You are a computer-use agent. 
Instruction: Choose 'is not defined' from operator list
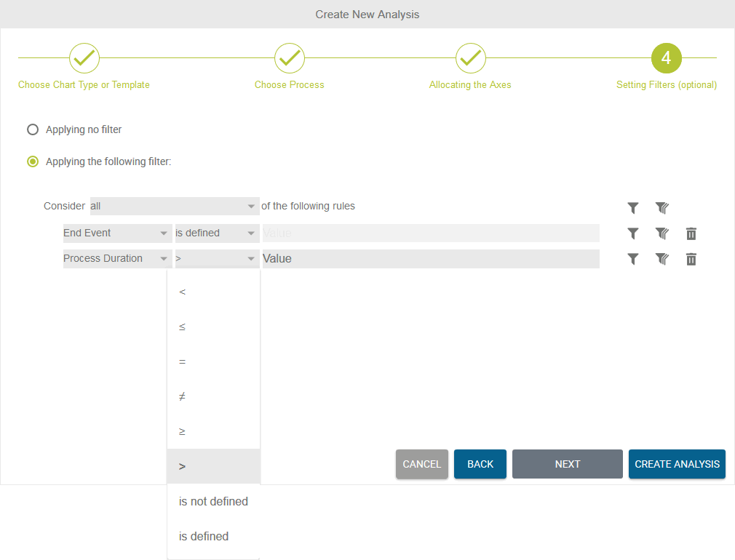click(213, 502)
